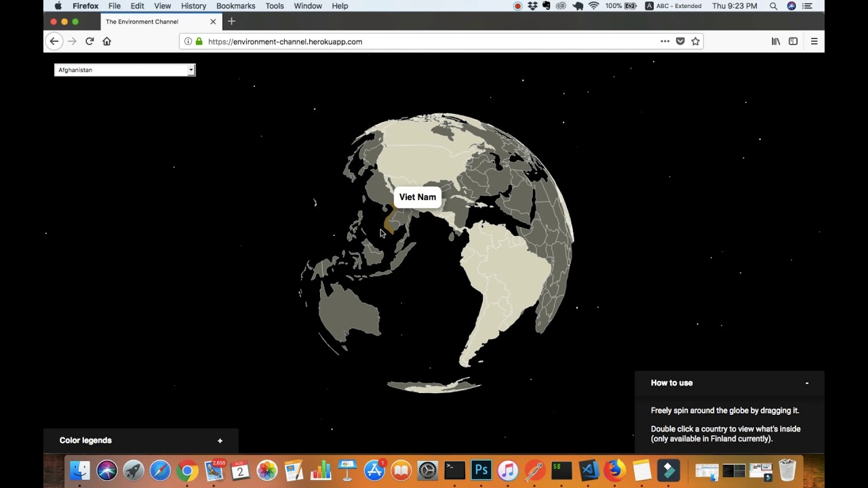Open the Apple menu
868x488 pixels.
[x=58, y=6]
